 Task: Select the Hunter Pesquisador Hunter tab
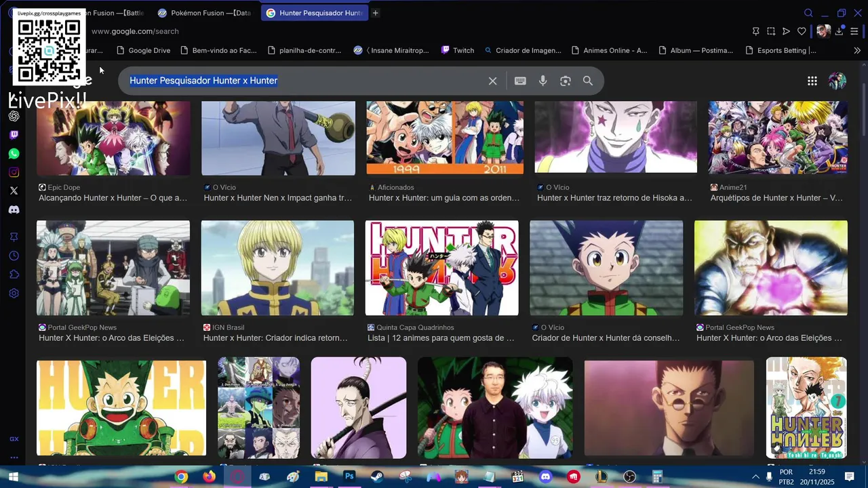coord(315,13)
